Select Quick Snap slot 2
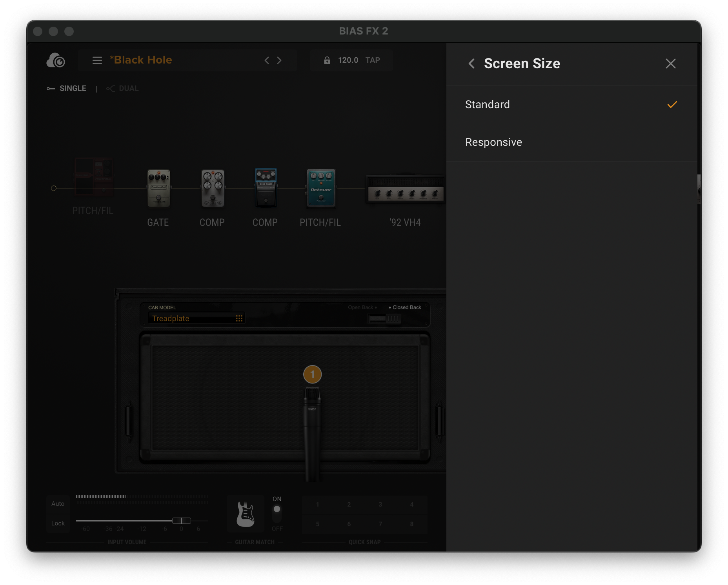728x585 pixels. click(349, 505)
